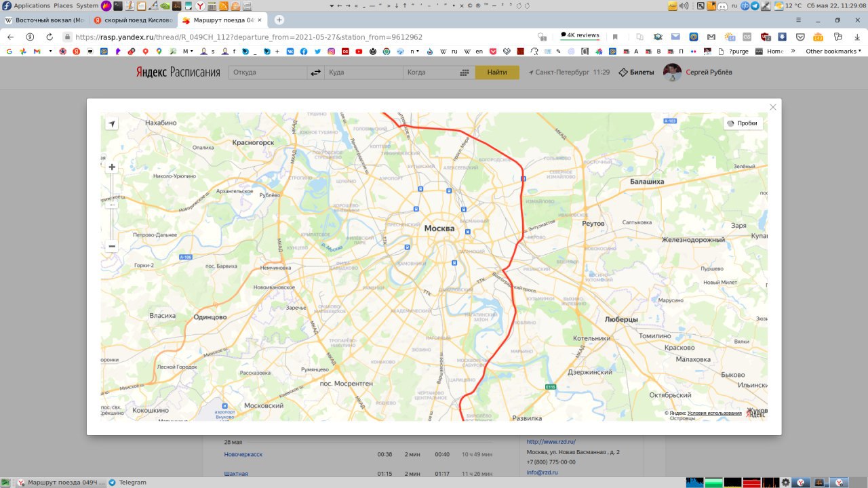Open Places menu

click(63, 5)
